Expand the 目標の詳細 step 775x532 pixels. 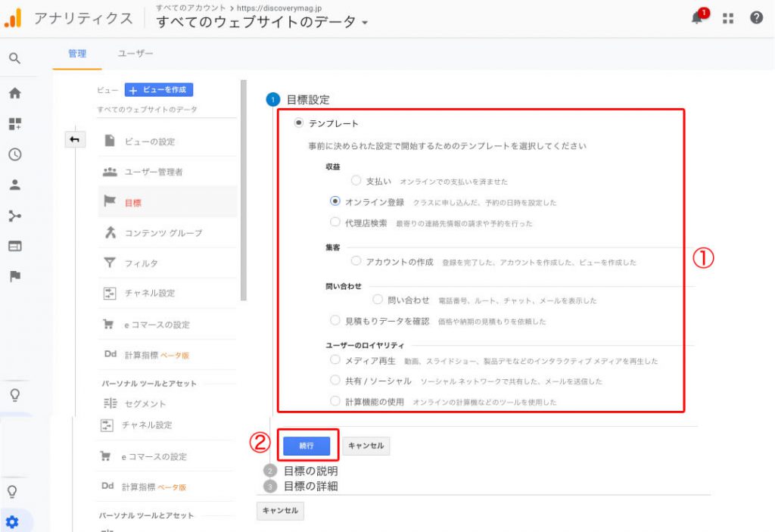point(310,486)
